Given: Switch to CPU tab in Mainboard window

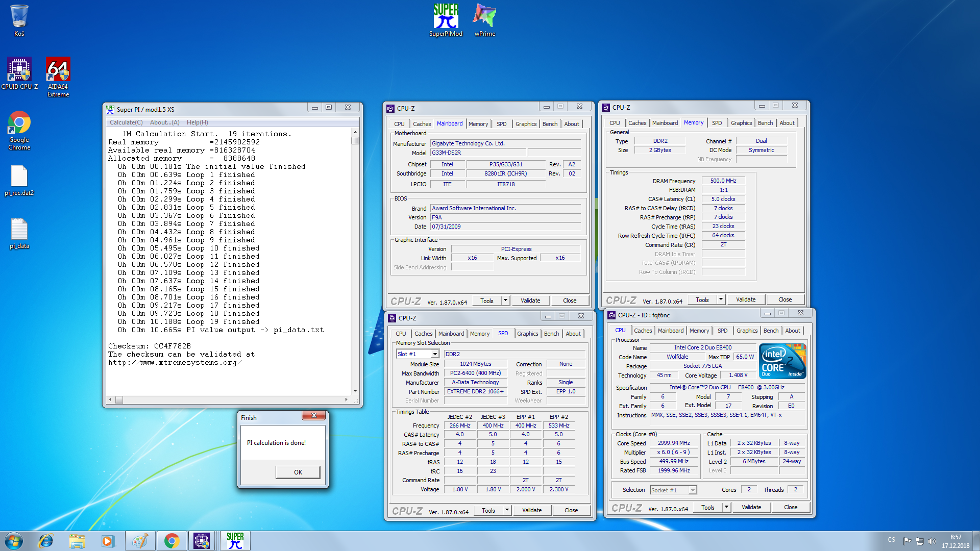Looking at the screenshot, I should (x=399, y=124).
